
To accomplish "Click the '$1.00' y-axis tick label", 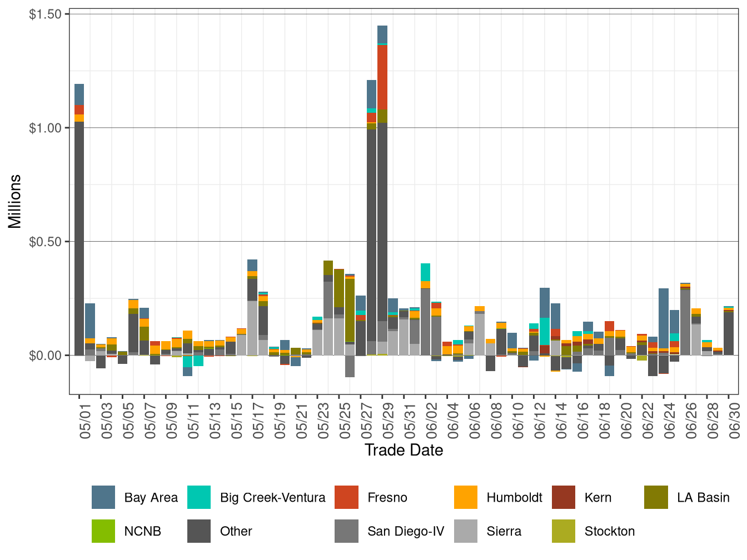I will pyautogui.click(x=46, y=128).
